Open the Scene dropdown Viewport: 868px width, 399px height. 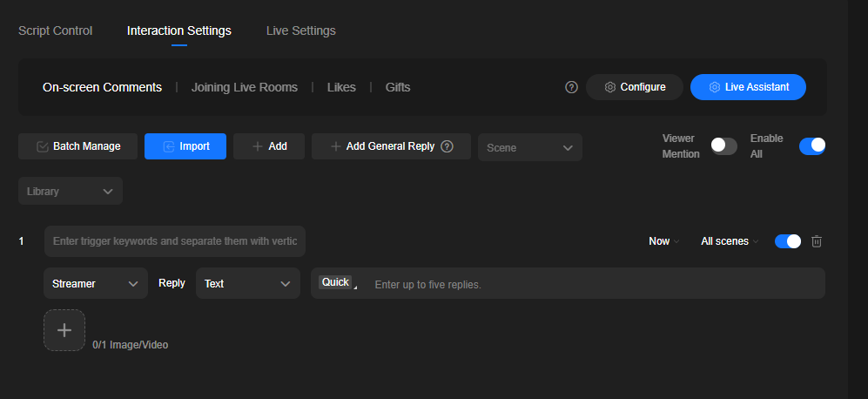pos(530,147)
